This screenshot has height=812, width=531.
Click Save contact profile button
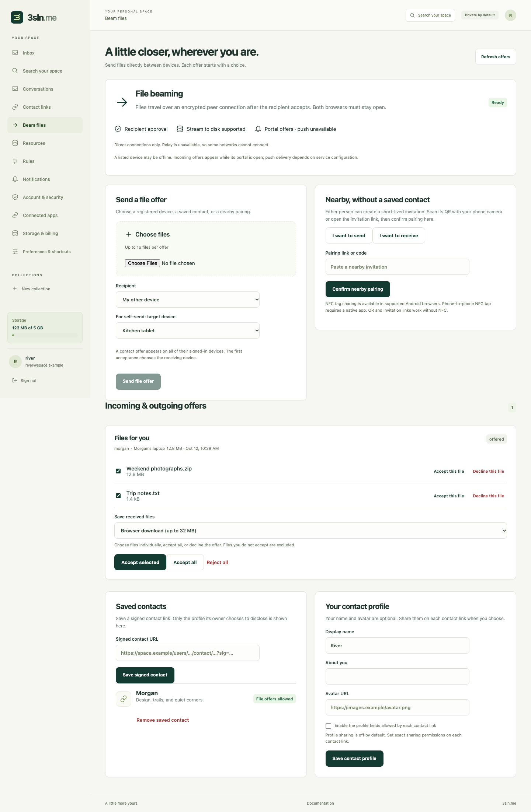point(354,758)
